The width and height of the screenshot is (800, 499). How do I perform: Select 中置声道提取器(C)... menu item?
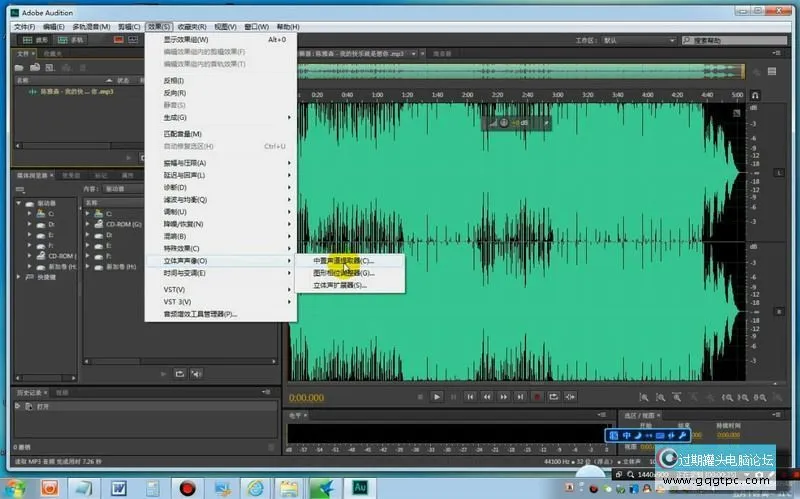343,260
